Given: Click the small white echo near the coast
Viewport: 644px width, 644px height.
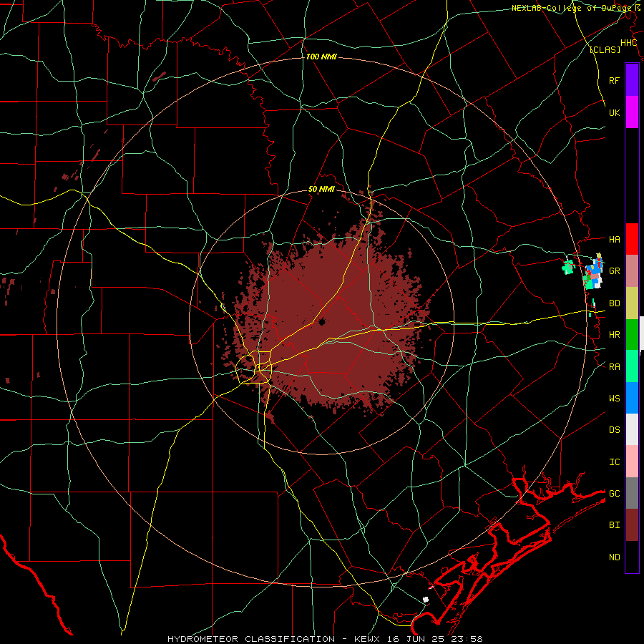Looking at the screenshot, I should click(426, 600).
